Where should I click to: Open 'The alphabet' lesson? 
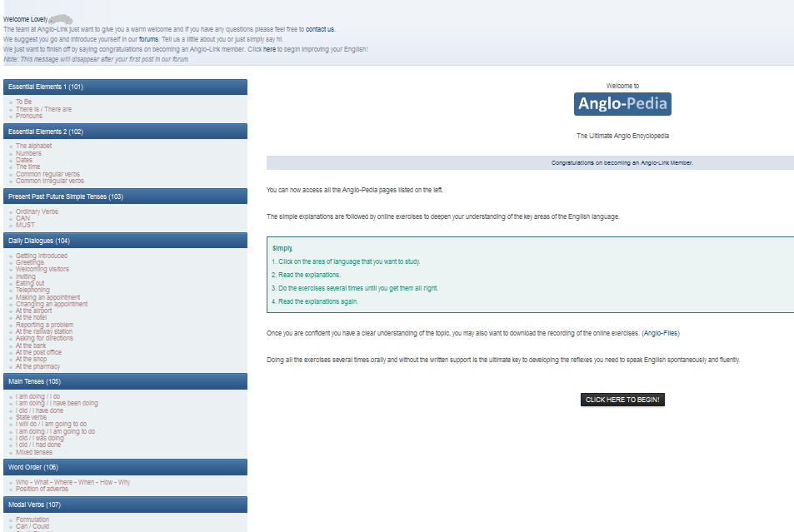tap(33, 146)
